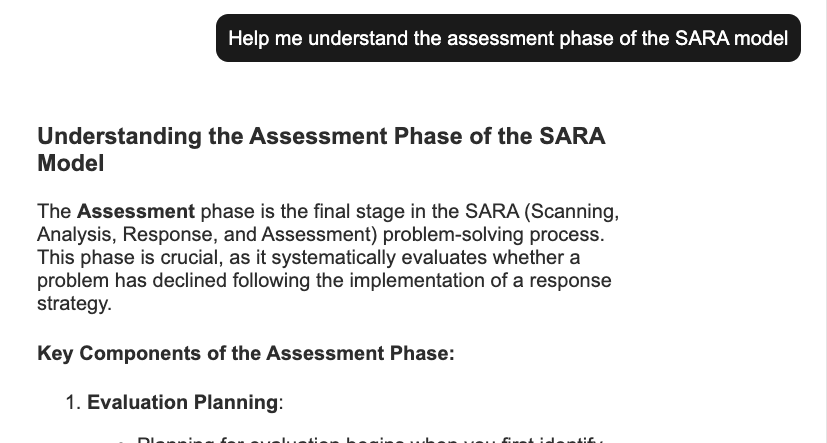Screen dimensions: 827x443
Task: Click the word 'Model' on heading's second line
Action: (x=71, y=163)
